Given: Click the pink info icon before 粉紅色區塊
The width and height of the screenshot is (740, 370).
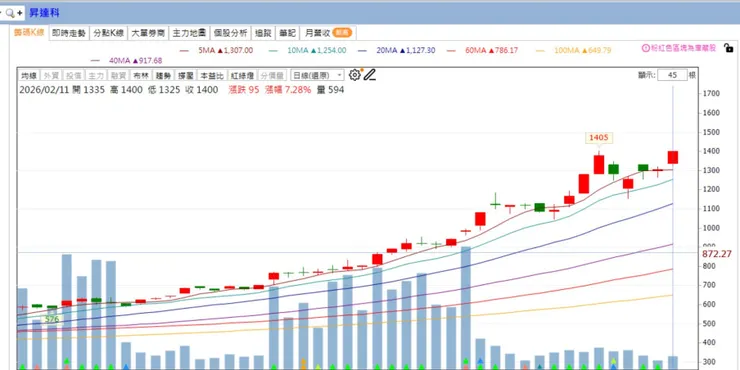Looking at the screenshot, I should click(x=646, y=48).
